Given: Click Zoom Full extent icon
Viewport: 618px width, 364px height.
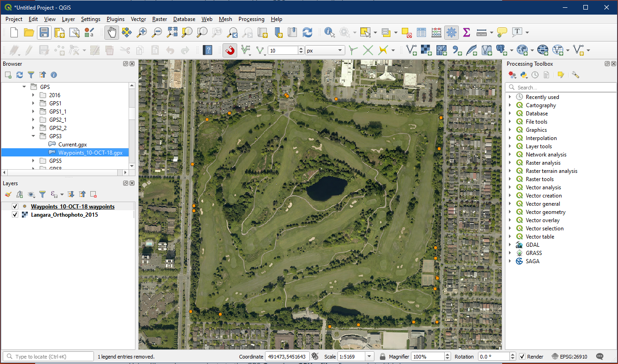Looking at the screenshot, I should coord(172,32).
